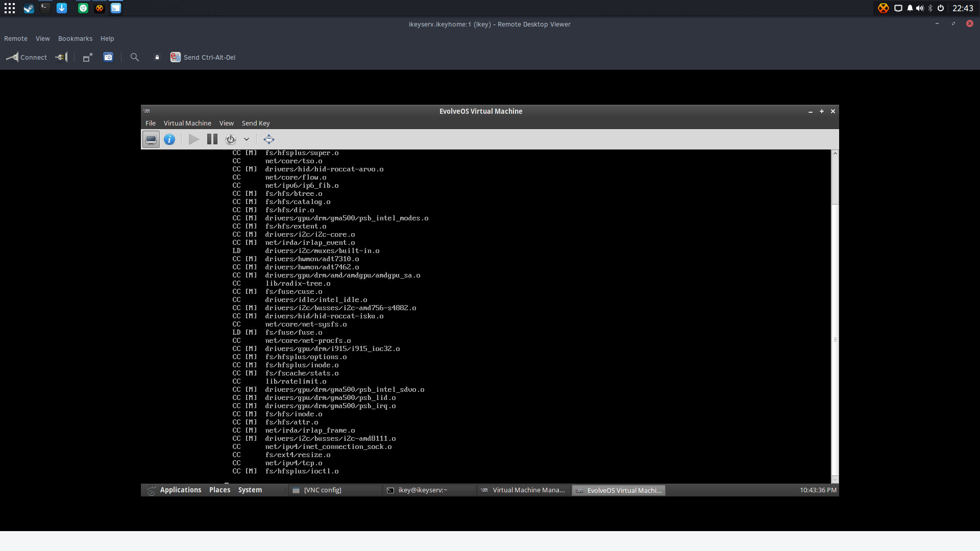The image size is (980, 551).
Task: Click the orange hexagon tray icon
Action: click(x=883, y=8)
